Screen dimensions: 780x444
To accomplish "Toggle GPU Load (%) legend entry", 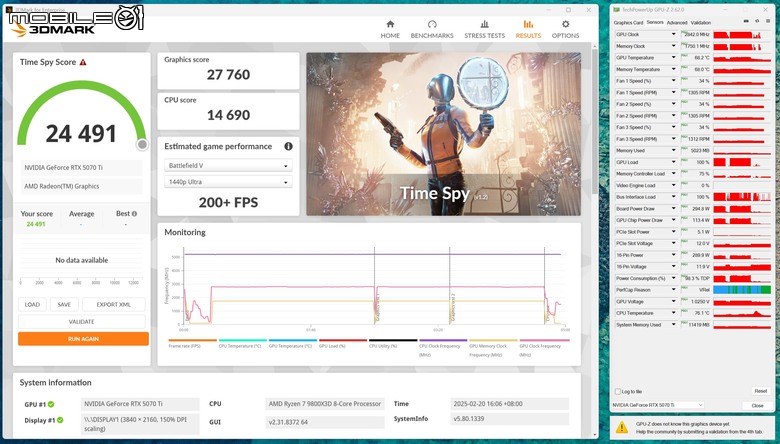I will tap(343, 344).
